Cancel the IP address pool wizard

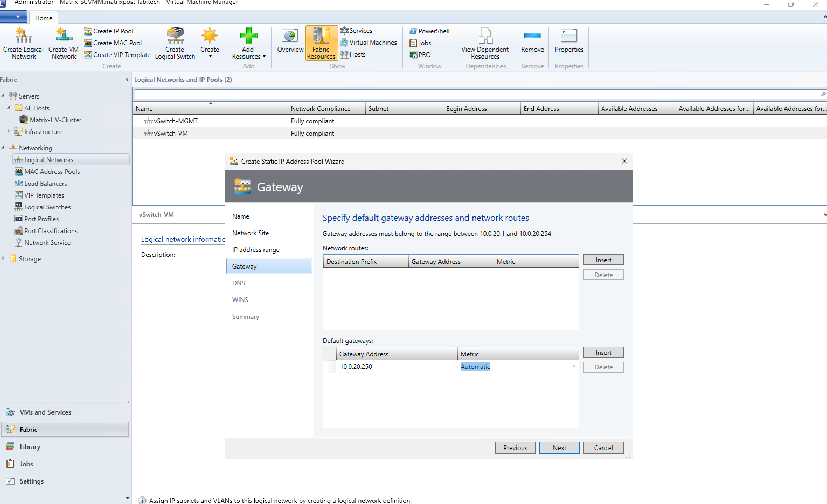pos(603,448)
